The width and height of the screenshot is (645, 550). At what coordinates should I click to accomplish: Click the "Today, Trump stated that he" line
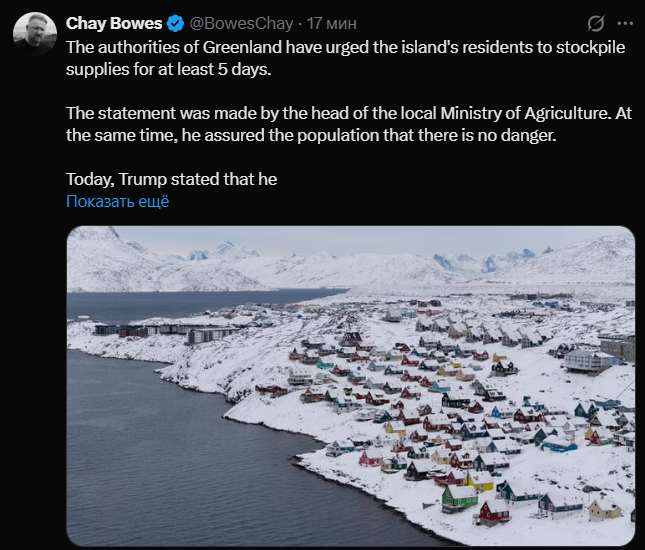click(x=171, y=179)
